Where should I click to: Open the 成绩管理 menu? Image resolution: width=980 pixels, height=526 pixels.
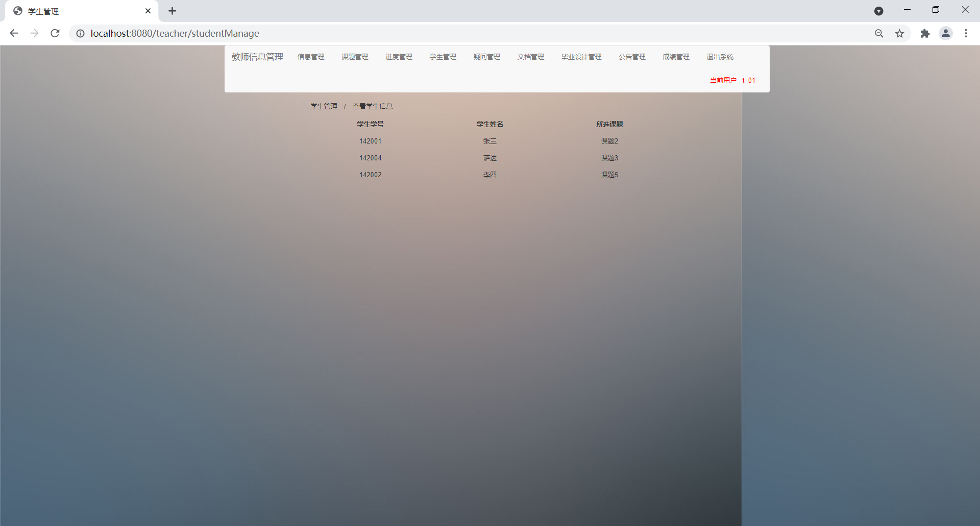tap(676, 57)
